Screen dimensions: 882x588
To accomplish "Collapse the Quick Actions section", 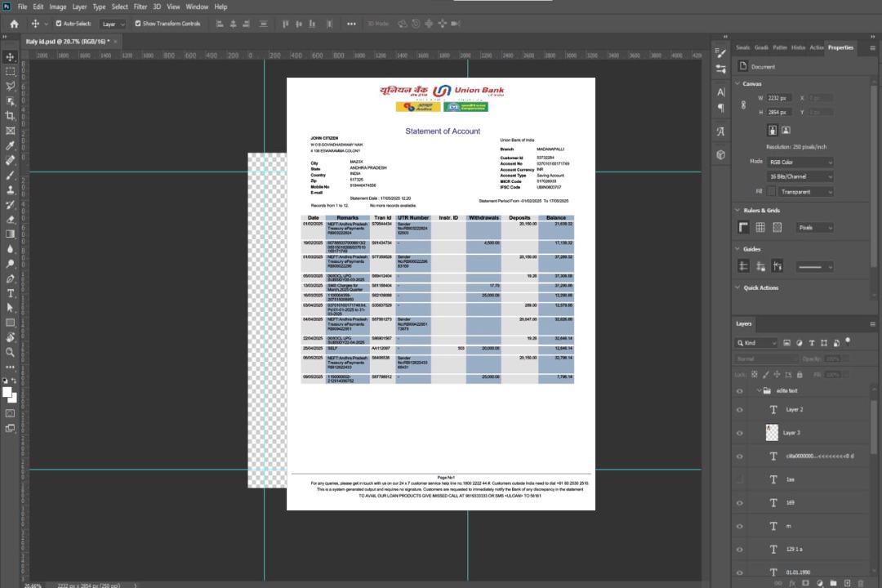I will (x=737, y=287).
